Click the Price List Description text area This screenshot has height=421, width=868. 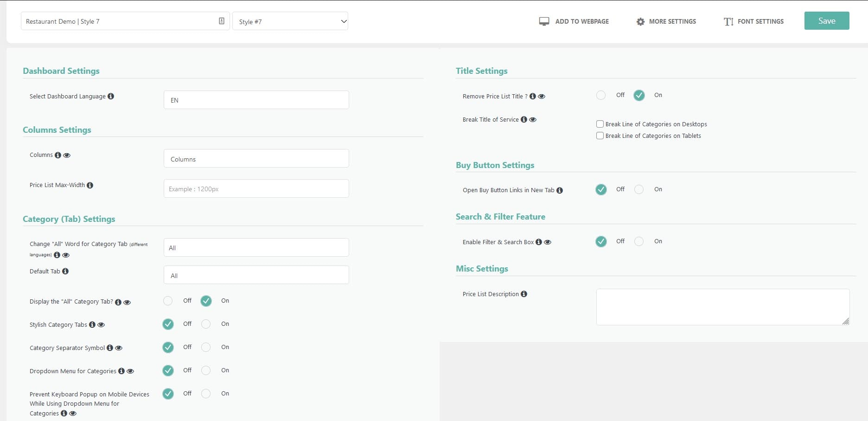723,307
